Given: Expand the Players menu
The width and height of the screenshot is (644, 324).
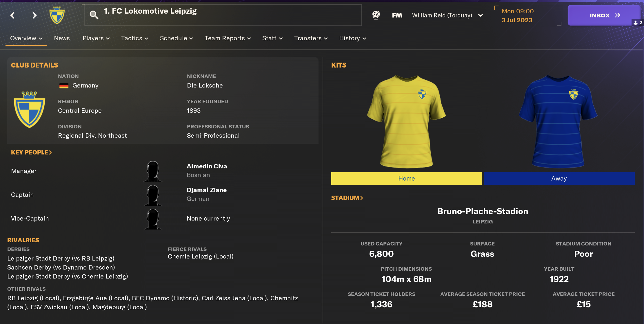Looking at the screenshot, I should 96,38.
